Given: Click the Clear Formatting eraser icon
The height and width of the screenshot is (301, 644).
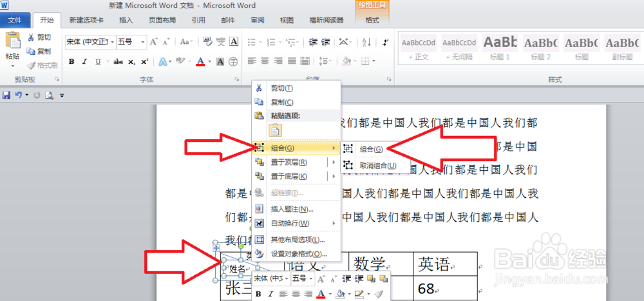Looking at the screenshot, I should pos(207,41).
